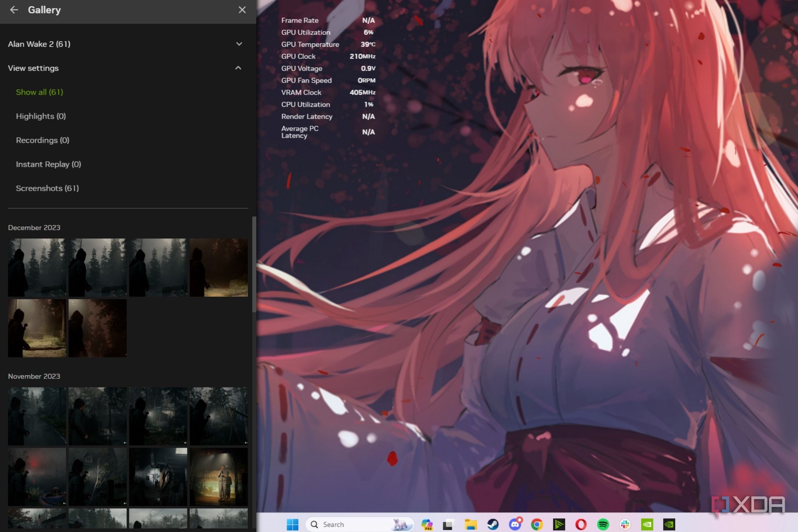
Task: Open Opera browser from the taskbar
Action: coord(581,524)
